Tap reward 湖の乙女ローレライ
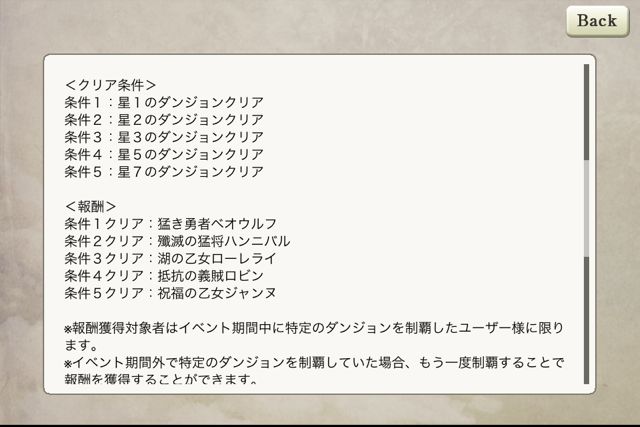Viewport: 640px width, 427px height. point(217,258)
